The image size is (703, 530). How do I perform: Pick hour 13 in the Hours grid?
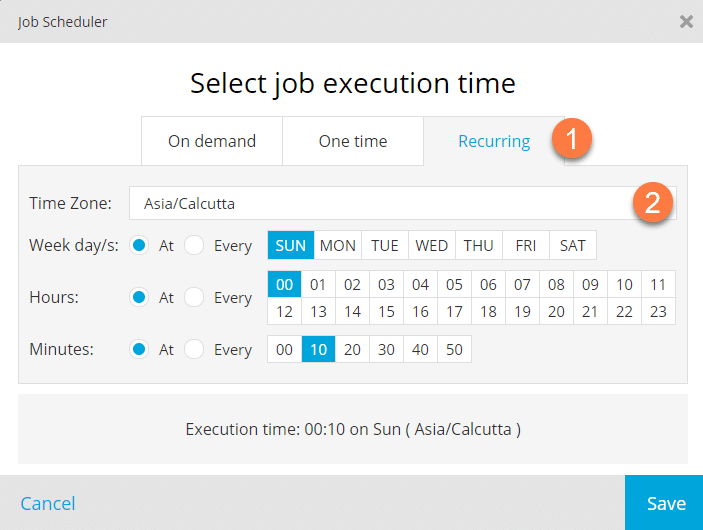tap(318, 311)
